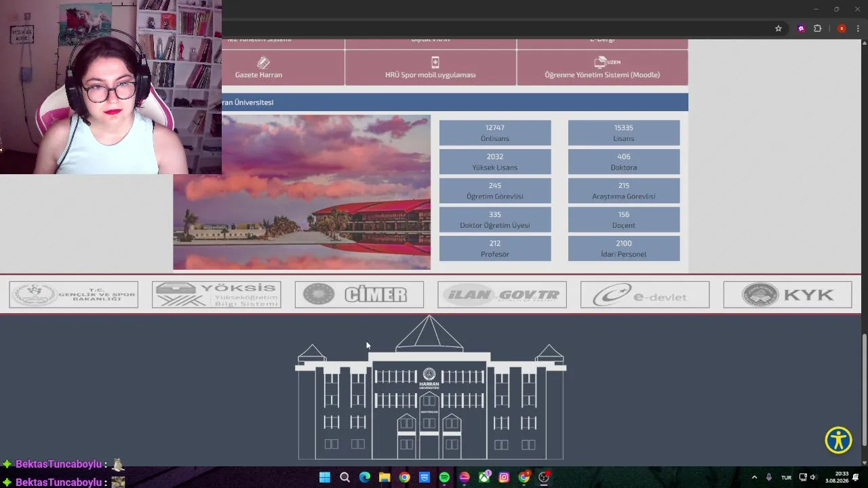Select the 2100 İdari Personel box
This screenshot has height=488, width=868.
coord(624,249)
